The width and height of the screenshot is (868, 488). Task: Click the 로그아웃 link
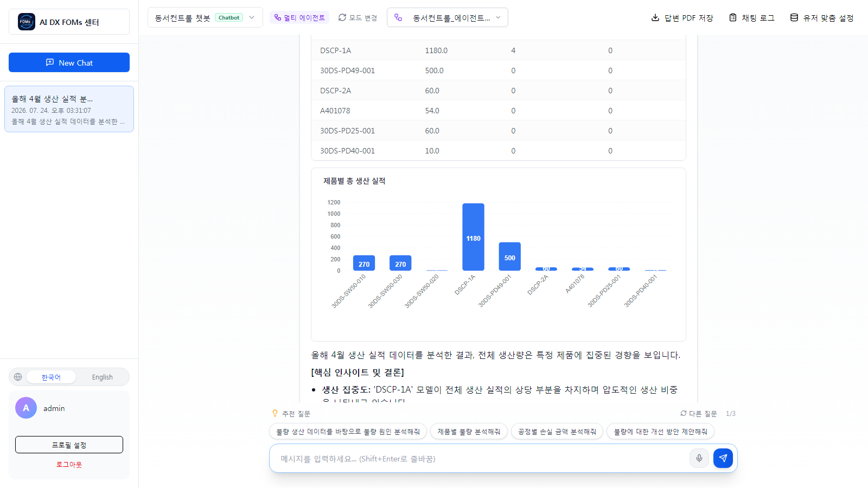coord(69,464)
